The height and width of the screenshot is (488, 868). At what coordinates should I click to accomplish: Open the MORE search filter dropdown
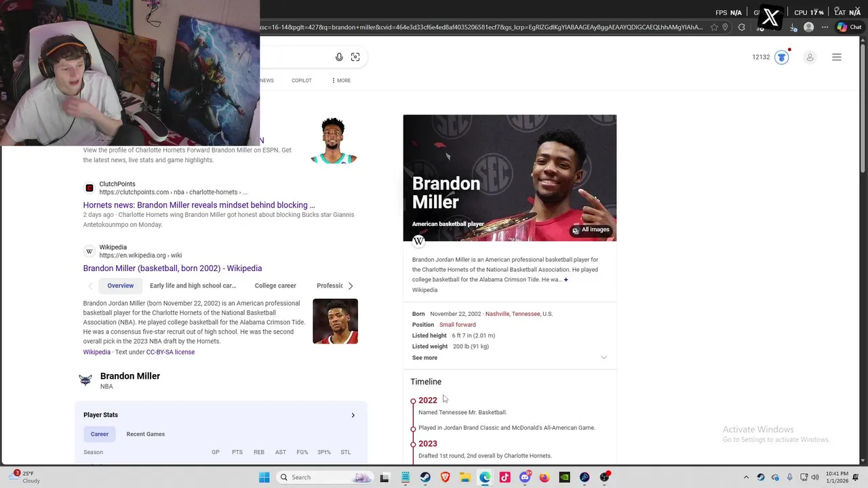341,81
